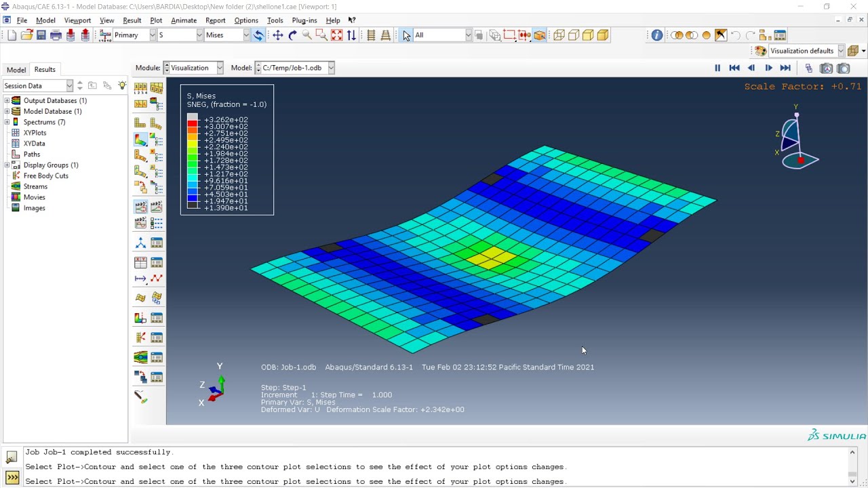
Task: Expand the Spectrums tree node
Action: [x=7, y=122]
